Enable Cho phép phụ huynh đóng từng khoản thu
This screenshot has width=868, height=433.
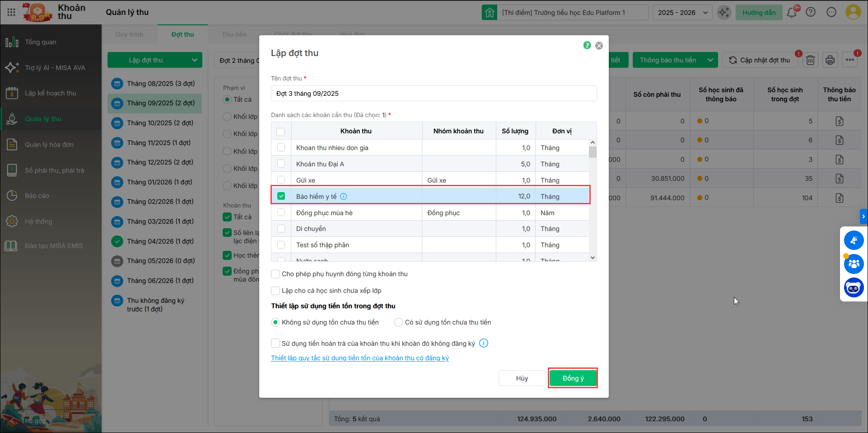[x=275, y=274]
